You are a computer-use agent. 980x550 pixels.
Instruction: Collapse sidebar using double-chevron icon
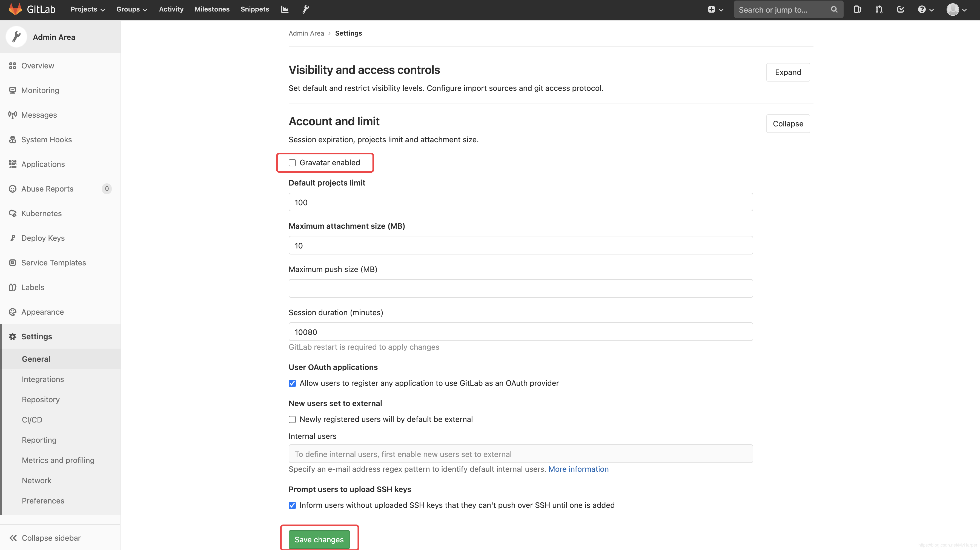click(13, 537)
